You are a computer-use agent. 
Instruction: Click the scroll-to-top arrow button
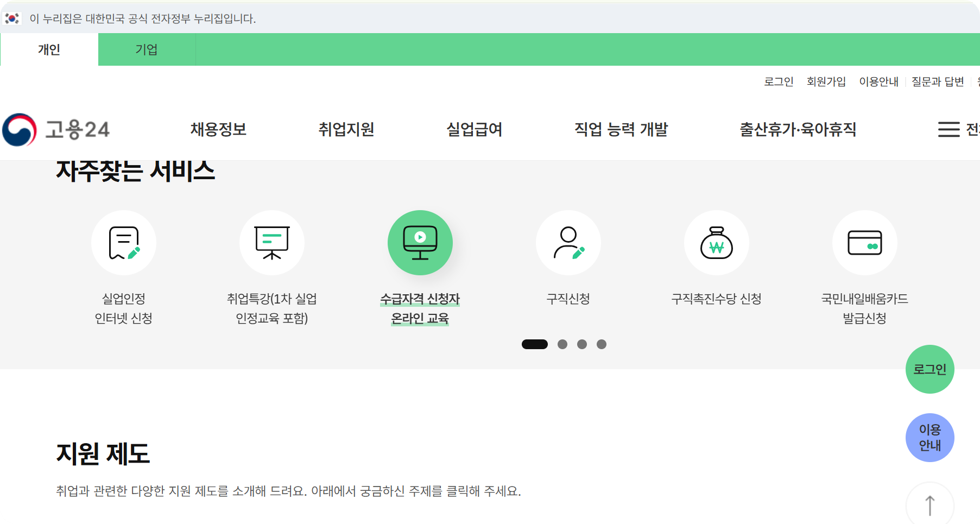click(930, 504)
